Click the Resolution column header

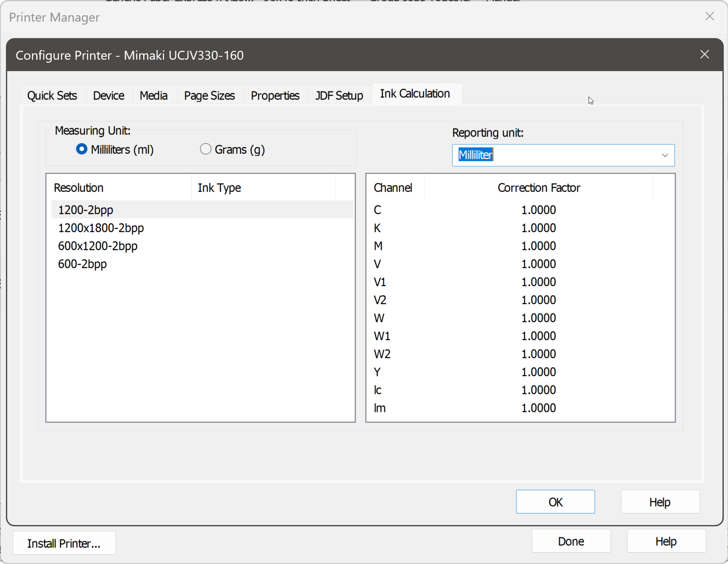[119, 188]
